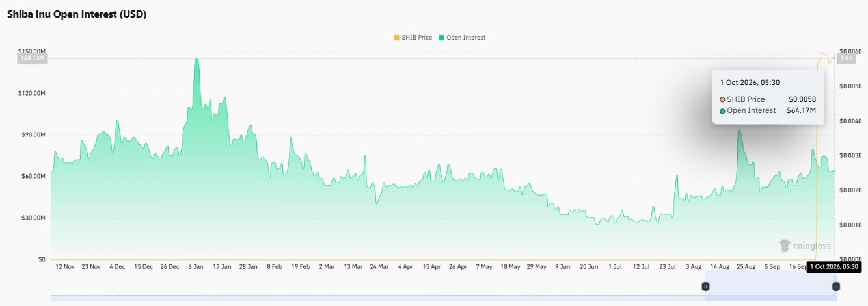Click the $30.00M y-axis label
This screenshot has width=868, height=306.
point(33,218)
